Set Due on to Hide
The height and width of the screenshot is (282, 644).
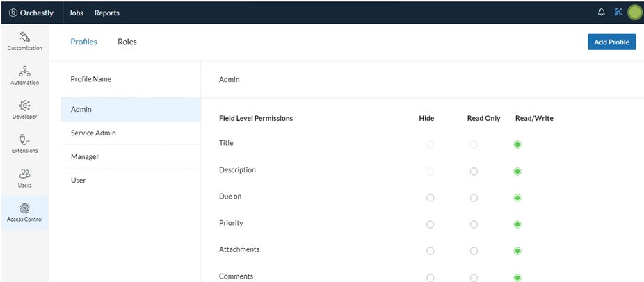tap(430, 198)
